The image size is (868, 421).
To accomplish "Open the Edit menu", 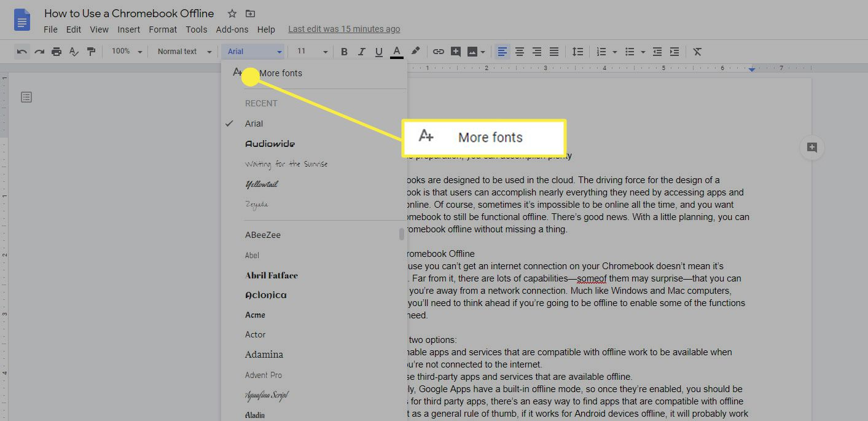I will pos(74,29).
